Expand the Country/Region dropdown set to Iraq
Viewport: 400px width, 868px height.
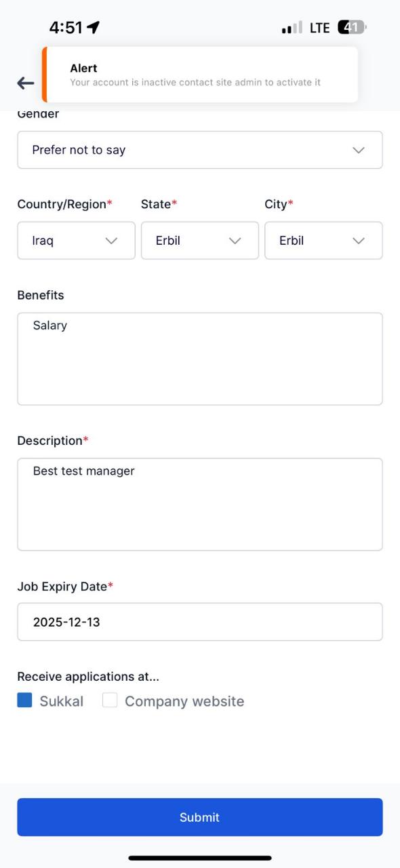[x=76, y=240]
